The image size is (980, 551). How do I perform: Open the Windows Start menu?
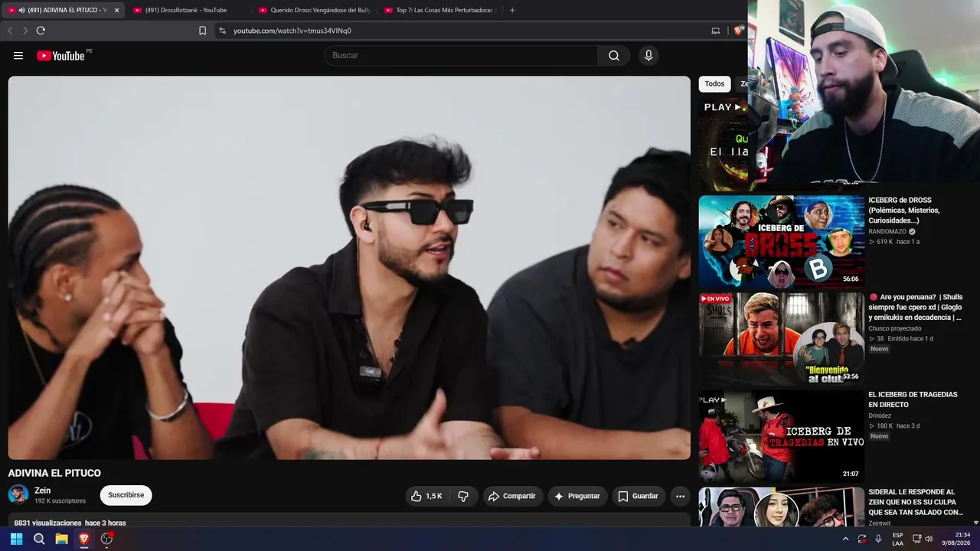tap(16, 539)
